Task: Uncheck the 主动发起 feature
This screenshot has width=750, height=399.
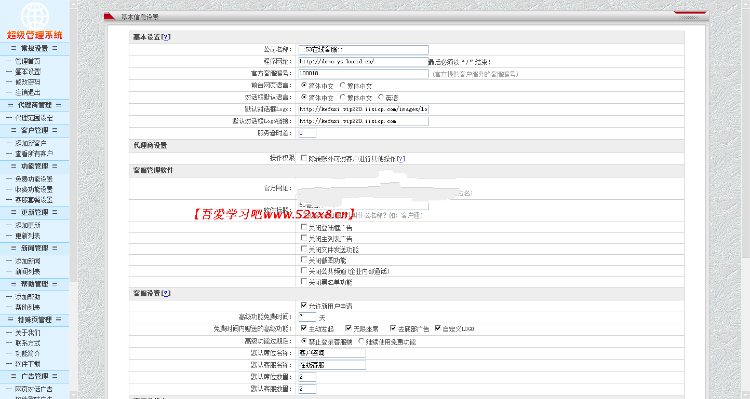Action: click(304, 328)
